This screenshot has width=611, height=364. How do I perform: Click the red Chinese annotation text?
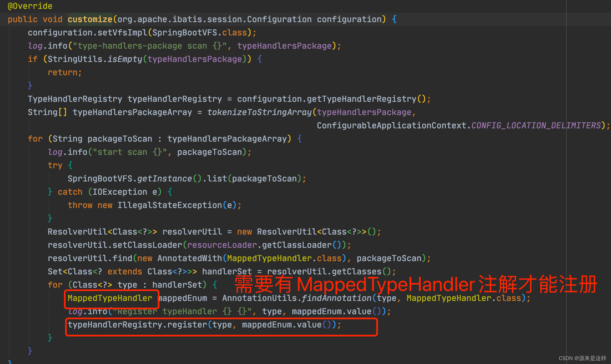point(415,284)
